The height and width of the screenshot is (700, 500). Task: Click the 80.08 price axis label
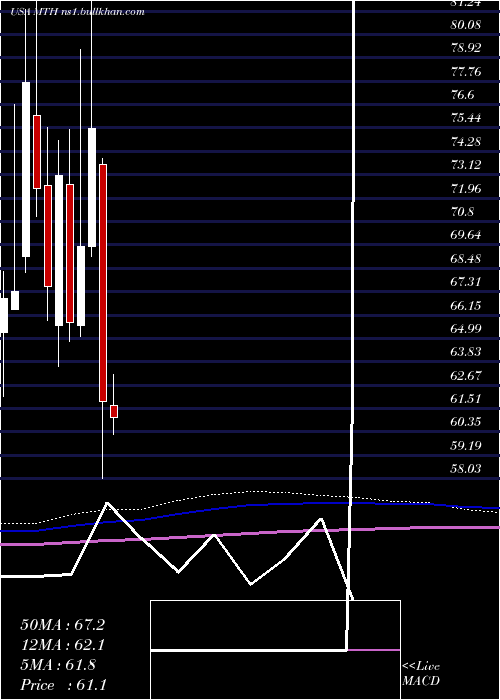coord(466,25)
